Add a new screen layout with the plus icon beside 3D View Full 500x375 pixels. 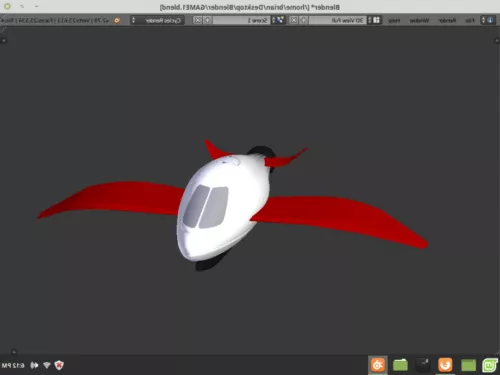point(303,20)
